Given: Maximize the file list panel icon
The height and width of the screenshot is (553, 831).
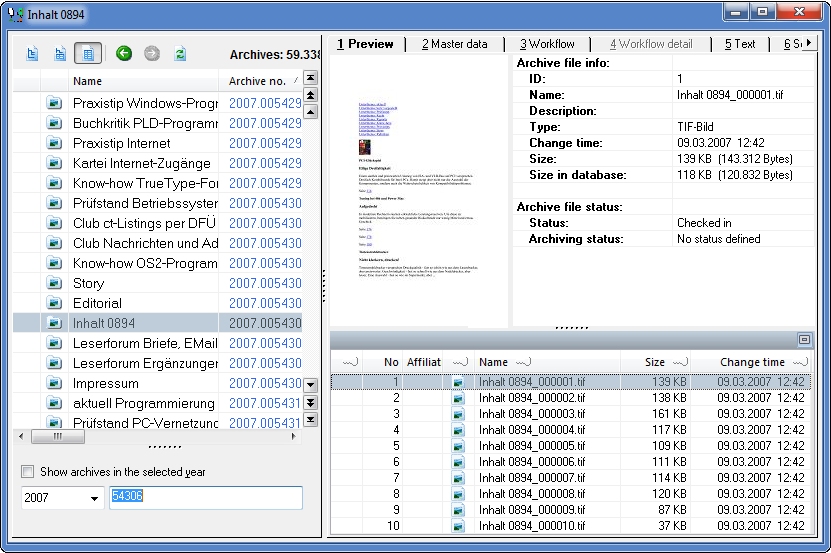Looking at the screenshot, I should click(x=804, y=339).
